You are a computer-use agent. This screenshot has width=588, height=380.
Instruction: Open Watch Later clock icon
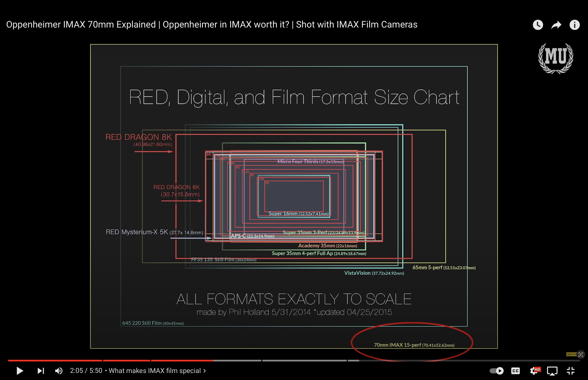[538, 25]
